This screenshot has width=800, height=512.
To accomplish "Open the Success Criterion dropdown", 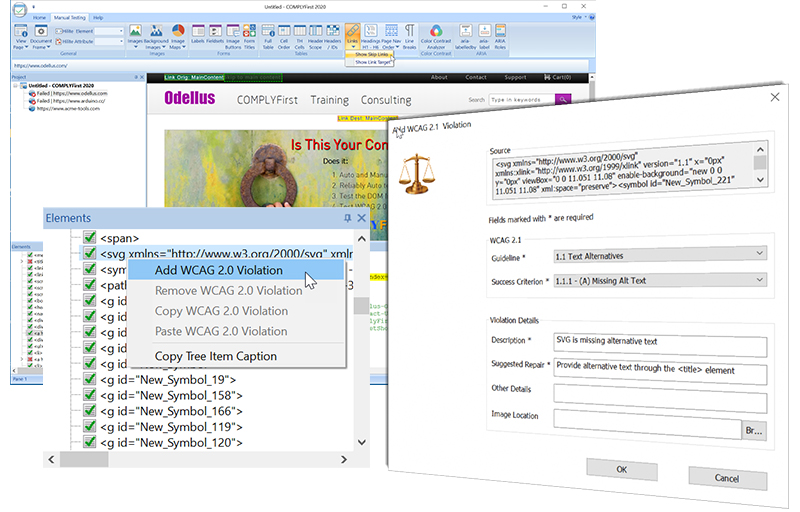I will click(x=660, y=280).
